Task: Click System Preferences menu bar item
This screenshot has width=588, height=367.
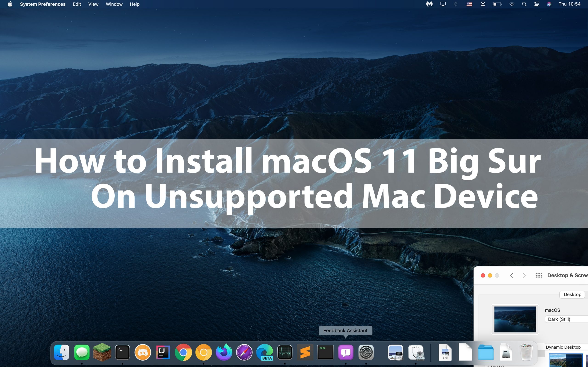Action: (x=42, y=4)
